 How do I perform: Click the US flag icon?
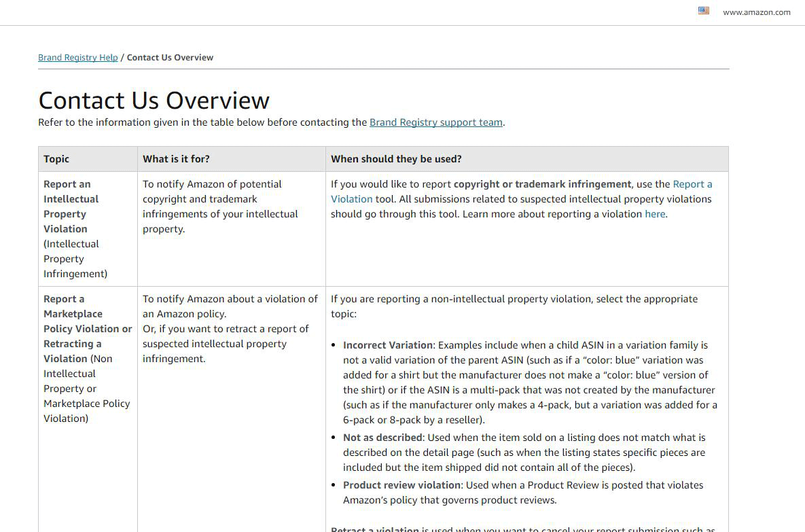(x=703, y=11)
